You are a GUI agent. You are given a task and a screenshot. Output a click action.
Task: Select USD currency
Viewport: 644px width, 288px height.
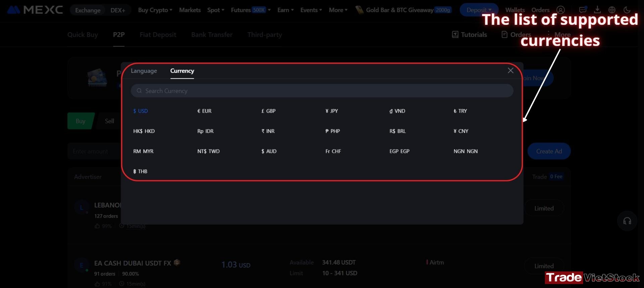pyautogui.click(x=141, y=111)
